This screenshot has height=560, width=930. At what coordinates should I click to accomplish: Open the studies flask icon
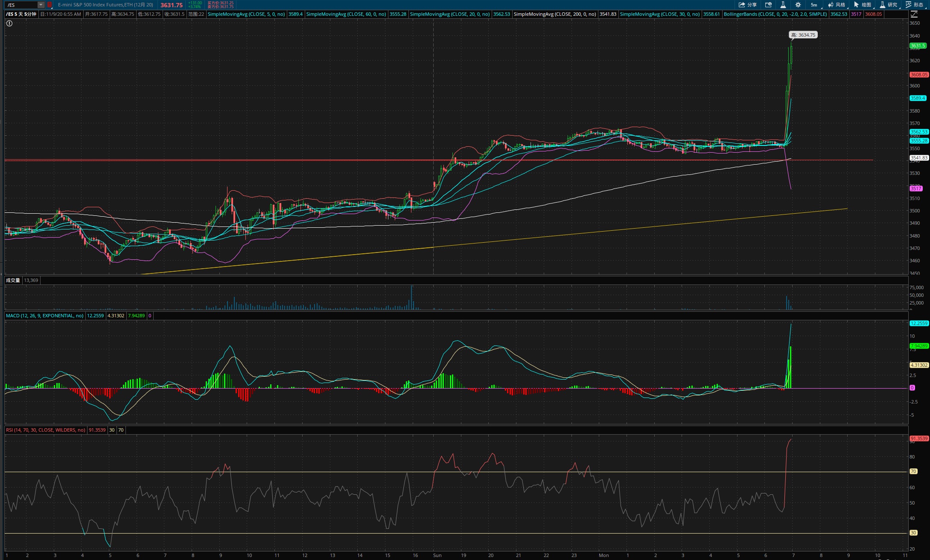783,5
